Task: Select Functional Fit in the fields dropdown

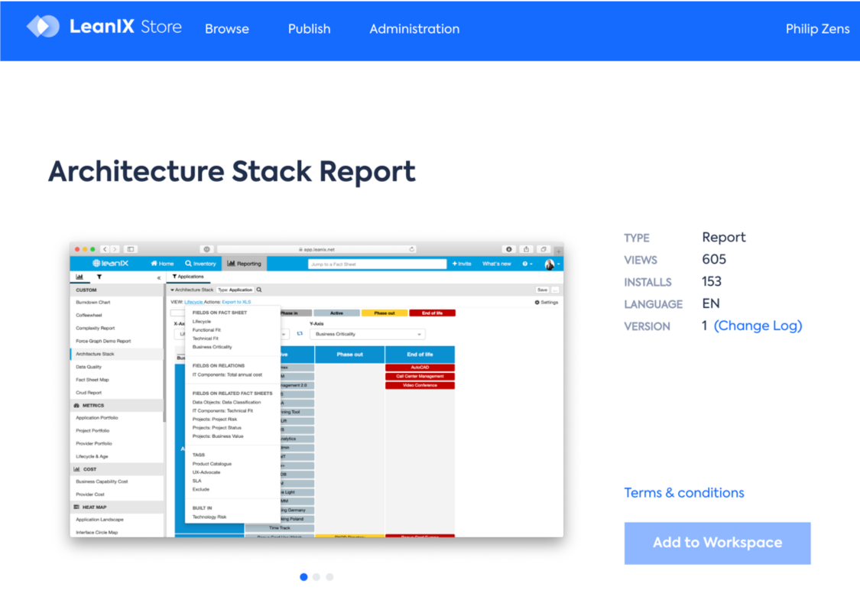Action: point(206,329)
